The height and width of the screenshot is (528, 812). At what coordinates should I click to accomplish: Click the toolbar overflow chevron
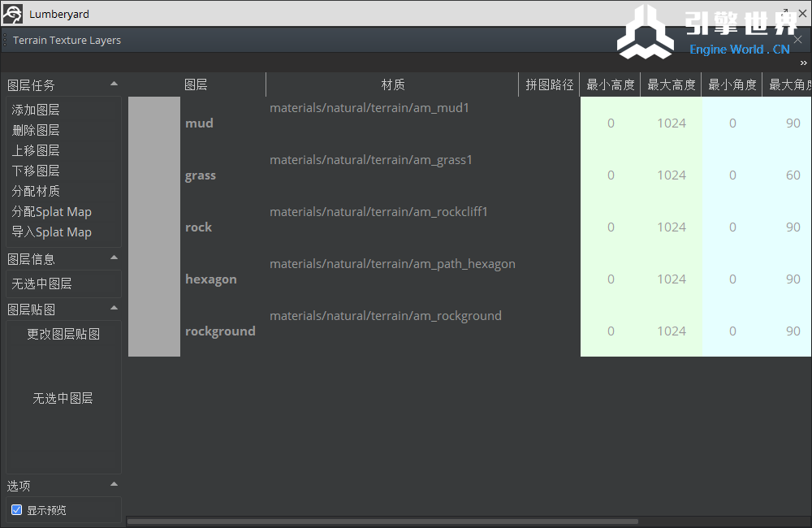(x=803, y=63)
